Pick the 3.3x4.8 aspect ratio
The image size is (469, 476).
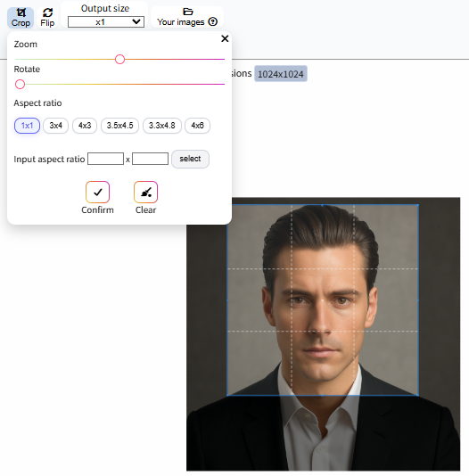coord(162,126)
